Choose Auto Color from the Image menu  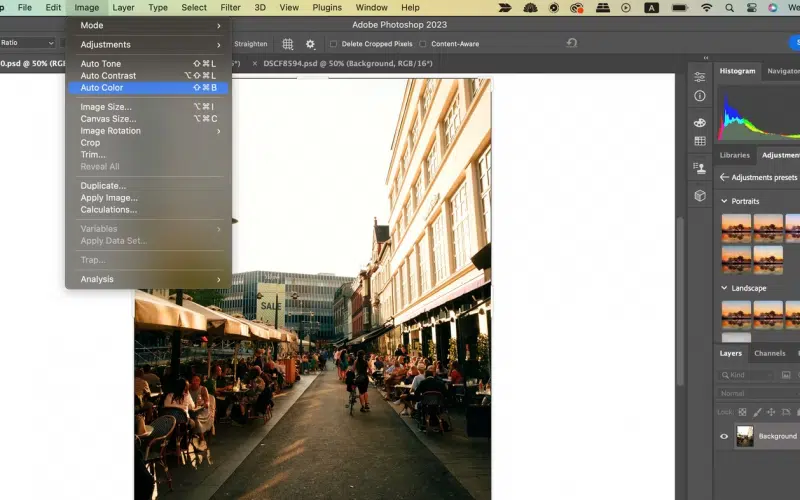click(102, 88)
